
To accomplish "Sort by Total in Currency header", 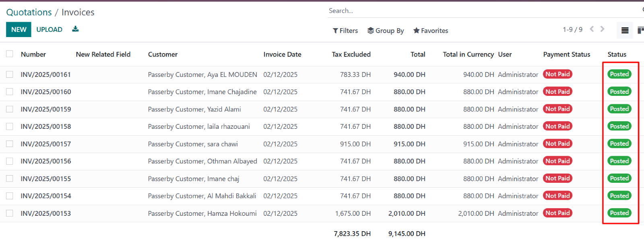I will click(468, 54).
